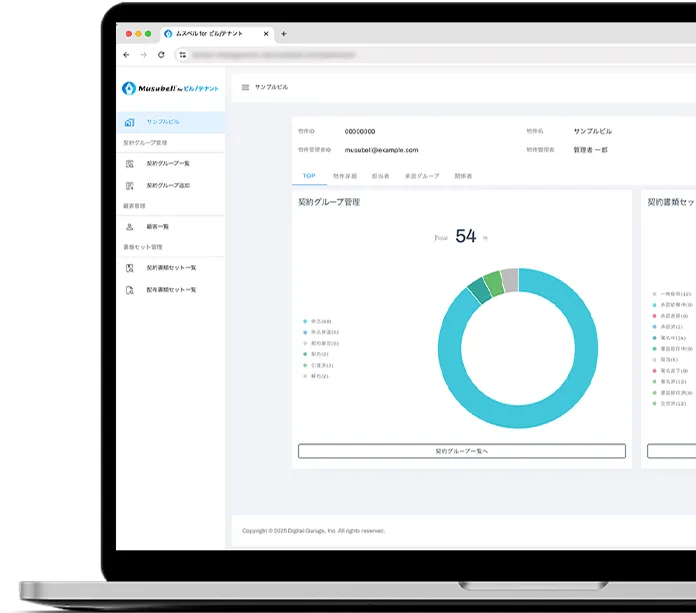
Task: Switch to the 関係者 tab
Action: (463, 176)
